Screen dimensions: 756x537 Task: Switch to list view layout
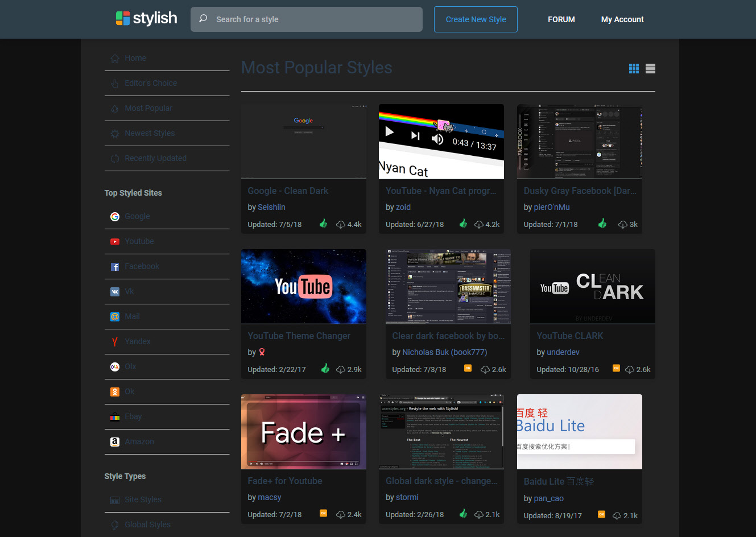tap(651, 68)
